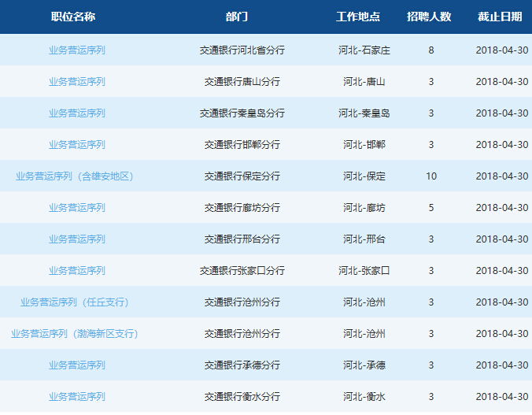
Task: Open 业务营运序列 link for 石家庄 row
Action: tap(77, 50)
